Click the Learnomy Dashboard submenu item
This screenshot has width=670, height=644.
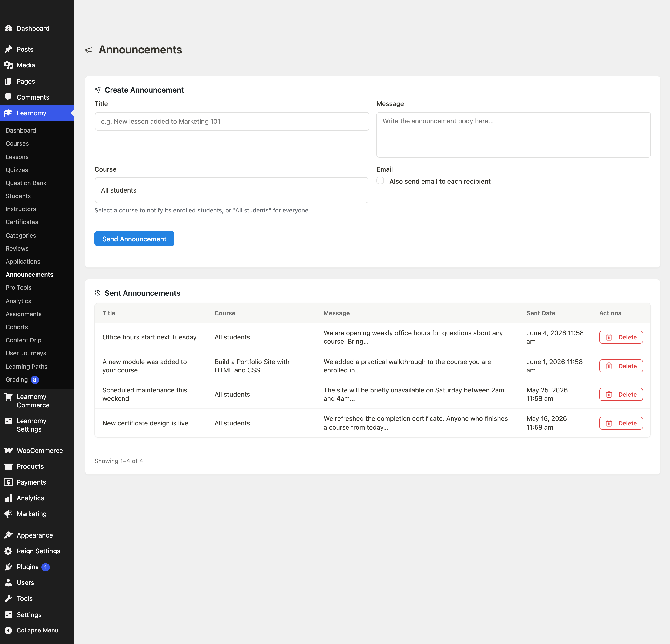click(x=21, y=130)
